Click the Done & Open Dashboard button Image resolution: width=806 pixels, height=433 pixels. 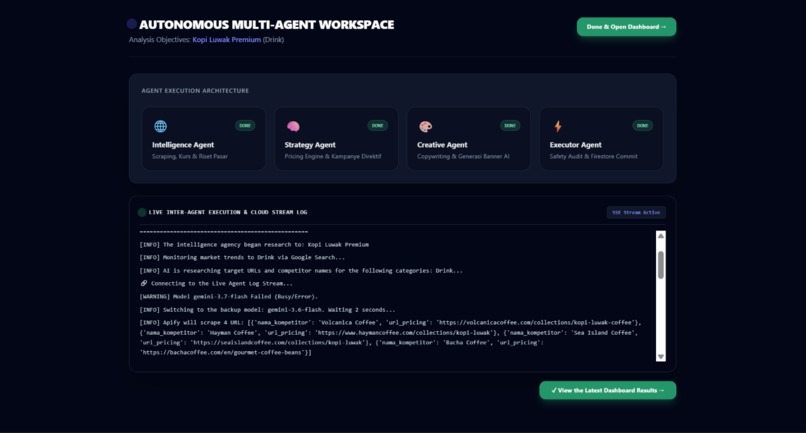626,27
